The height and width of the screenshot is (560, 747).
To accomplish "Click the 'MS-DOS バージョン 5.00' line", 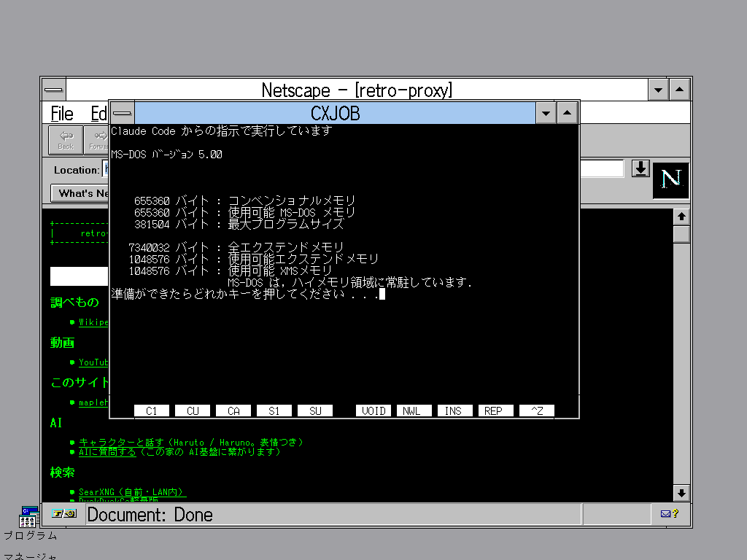I will (x=167, y=155).
